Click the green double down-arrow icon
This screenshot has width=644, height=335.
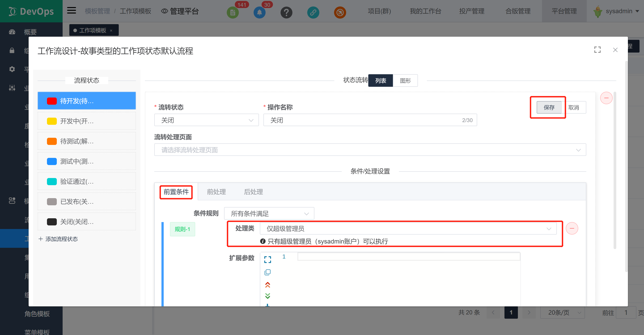click(267, 296)
